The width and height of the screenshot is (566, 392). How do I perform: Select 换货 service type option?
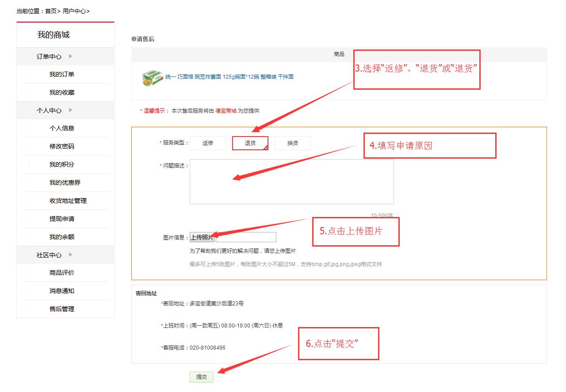click(293, 143)
